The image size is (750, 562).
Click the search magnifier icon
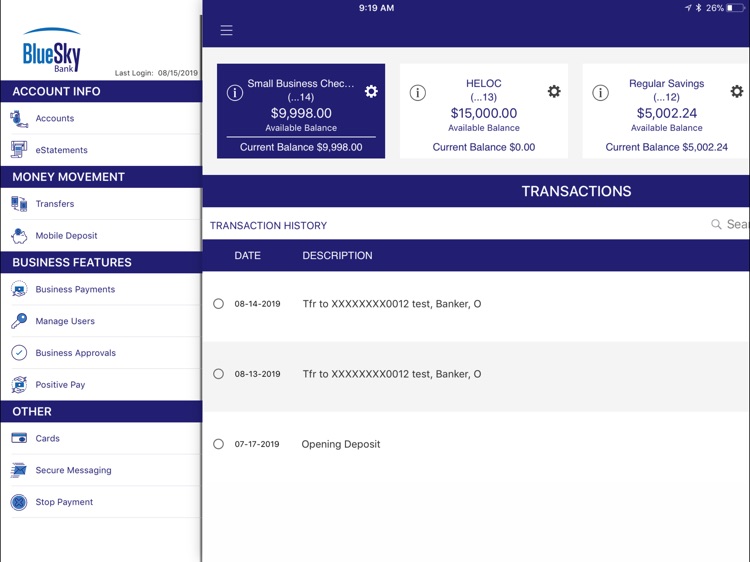click(x=716, y=224)
